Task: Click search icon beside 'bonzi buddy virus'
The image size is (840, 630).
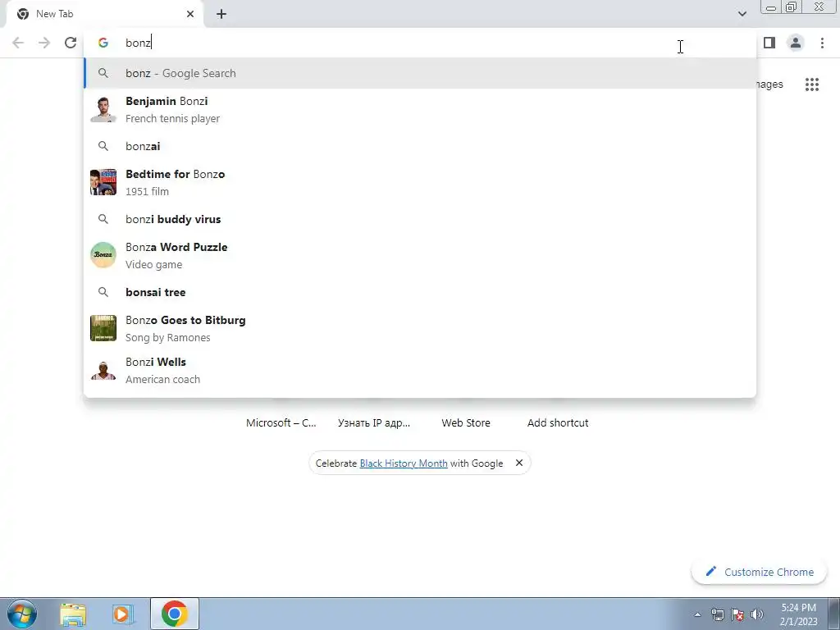Action: 103,219
